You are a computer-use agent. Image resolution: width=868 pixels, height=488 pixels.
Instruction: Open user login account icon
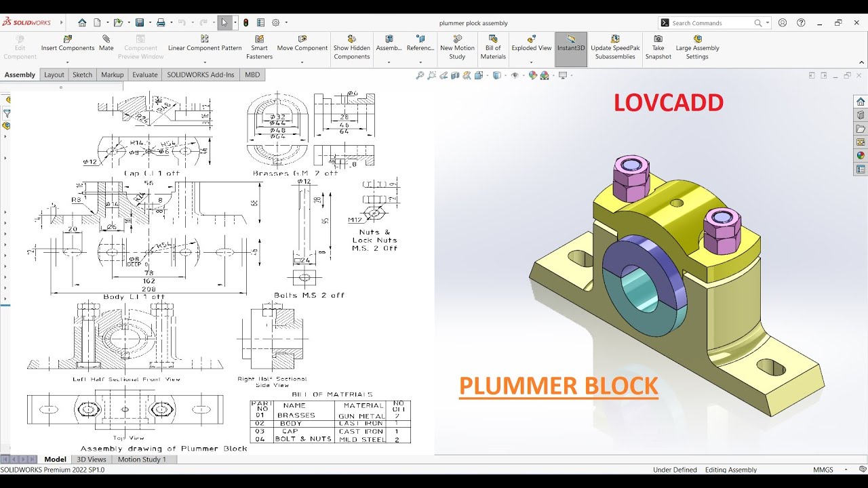point(783,22)
